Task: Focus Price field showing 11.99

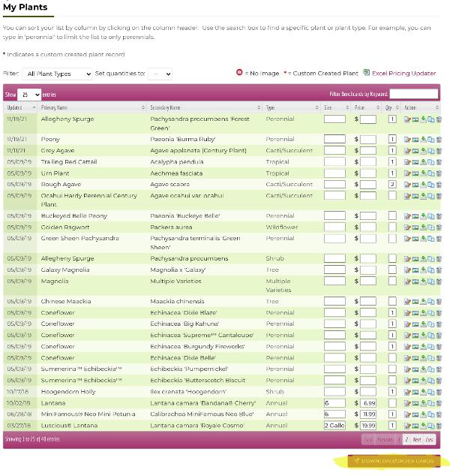Action: click(368, 414)
